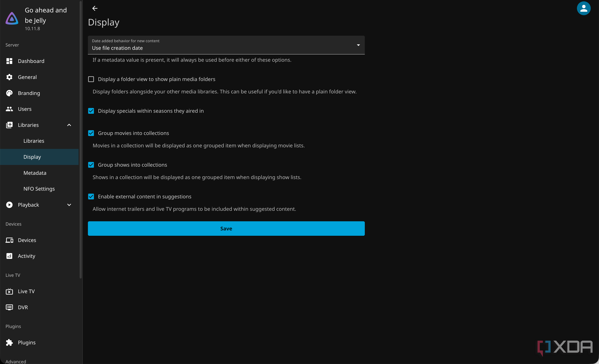Screen dimensions: 599x364
Task: Click the DVR recorder icon
Action: [9, 307]
